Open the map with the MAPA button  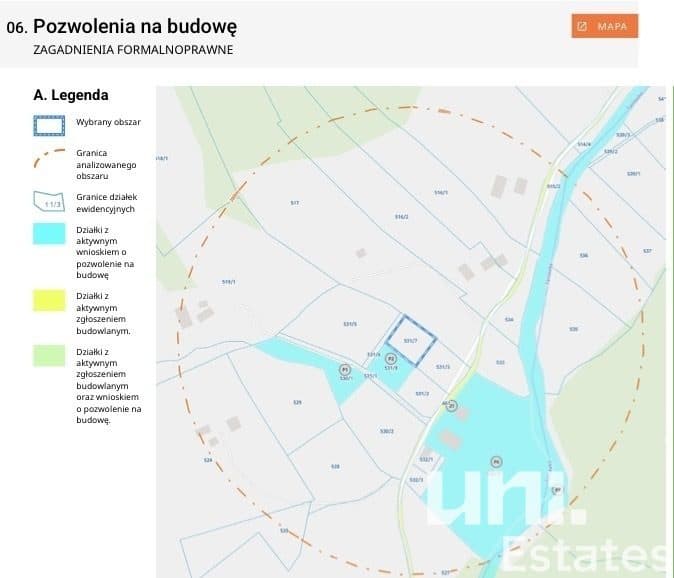point(604,26)
